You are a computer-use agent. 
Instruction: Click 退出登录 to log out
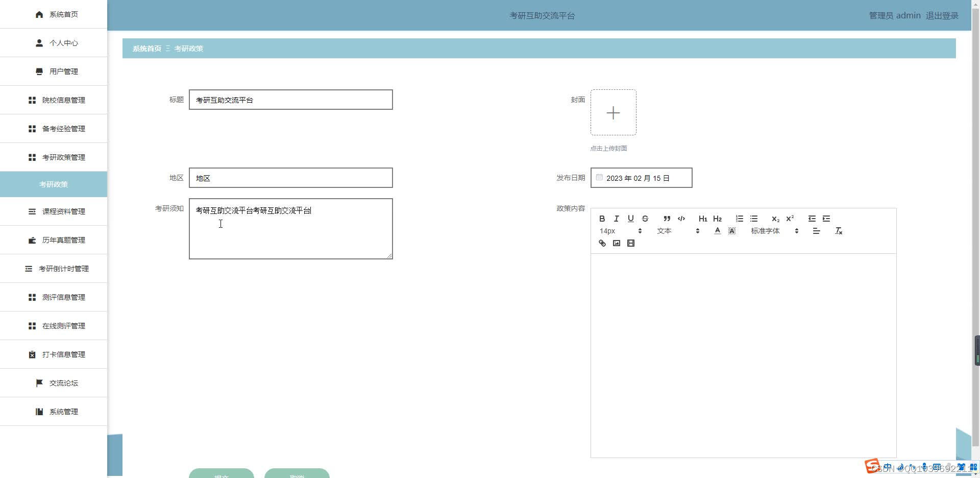coord(942,15)
